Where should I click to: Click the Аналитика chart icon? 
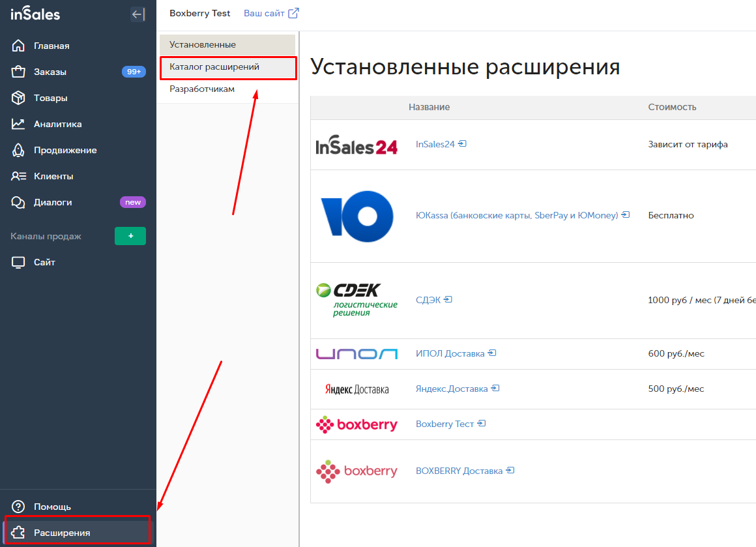[18, 124]
